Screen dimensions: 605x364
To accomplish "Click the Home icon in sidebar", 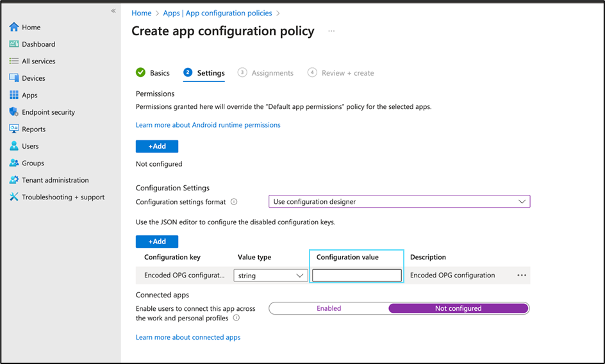I will pos(14,28).
